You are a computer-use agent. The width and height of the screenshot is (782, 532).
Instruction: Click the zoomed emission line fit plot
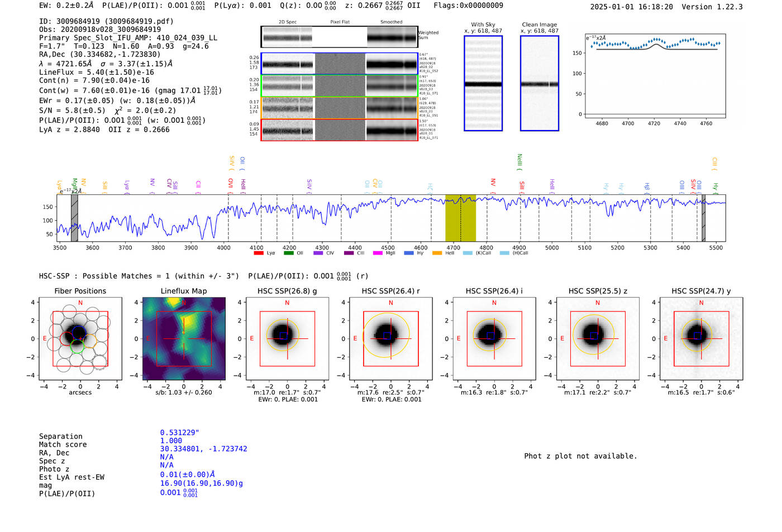655,75
